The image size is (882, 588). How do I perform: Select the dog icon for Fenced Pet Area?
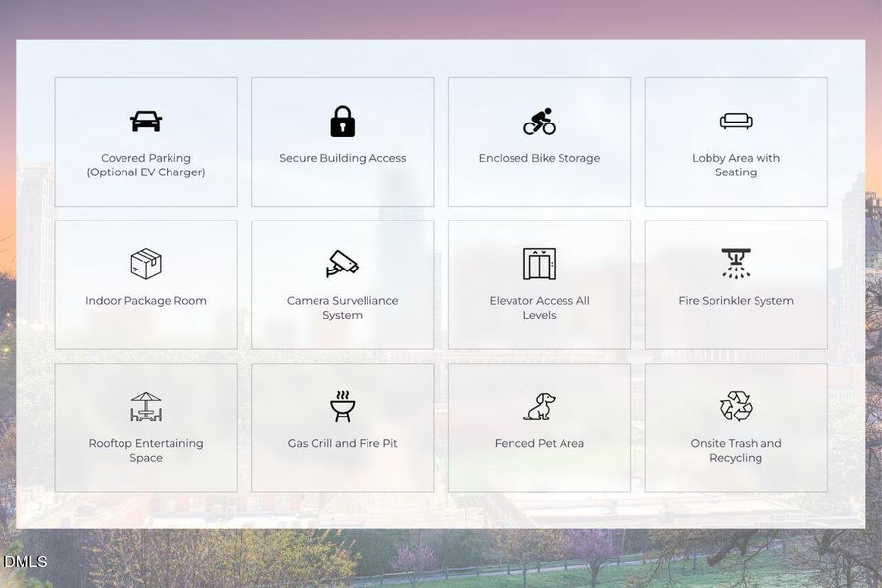tap(539, 407)
